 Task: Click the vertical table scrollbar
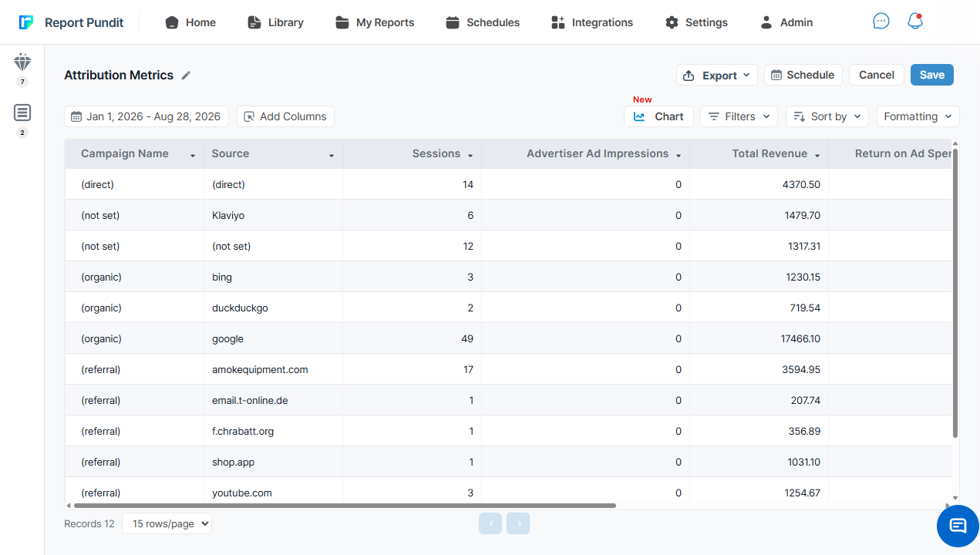(956, 293)
